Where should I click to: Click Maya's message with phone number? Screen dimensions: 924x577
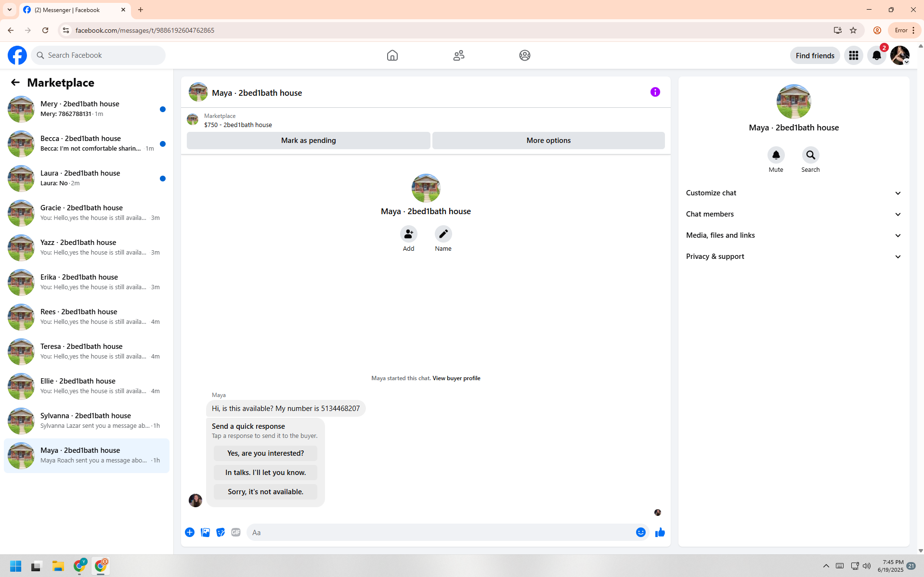[286, 409]
